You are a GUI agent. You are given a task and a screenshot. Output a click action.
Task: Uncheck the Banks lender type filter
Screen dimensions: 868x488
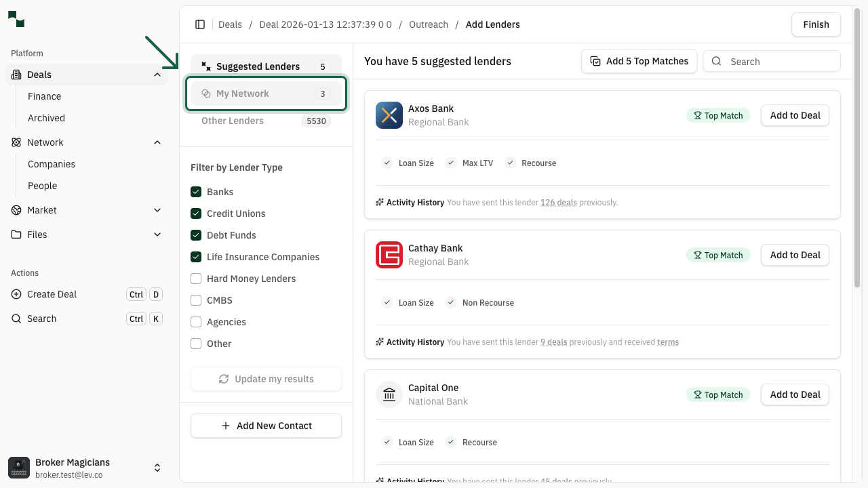(196, 192)
